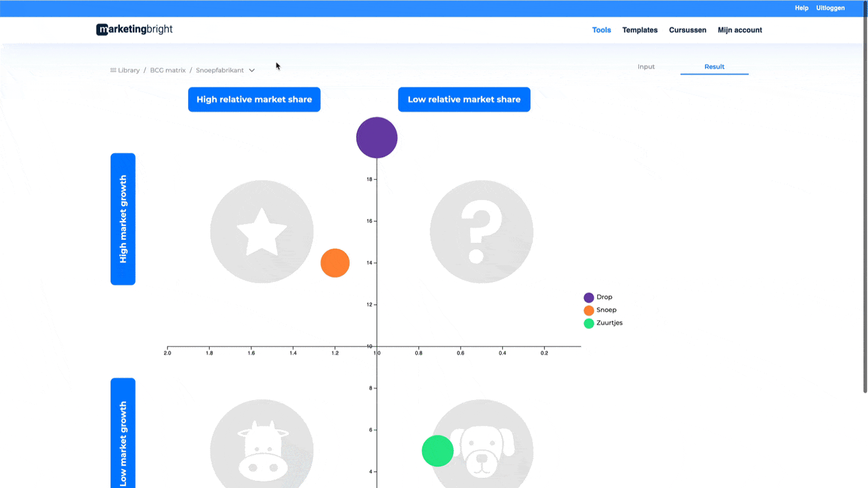Screen dimensions: 868x488
Task: Switch to the Input tab
Action: coord(646,67)
